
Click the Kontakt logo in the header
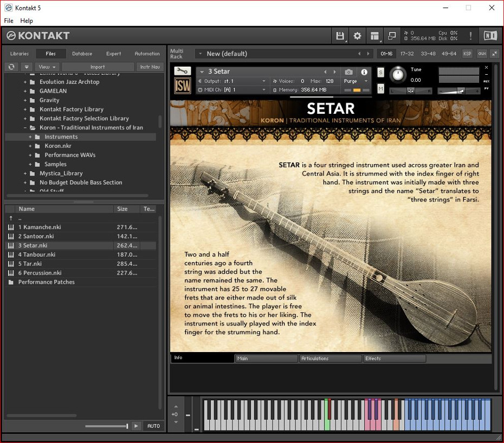coord(38,36)
